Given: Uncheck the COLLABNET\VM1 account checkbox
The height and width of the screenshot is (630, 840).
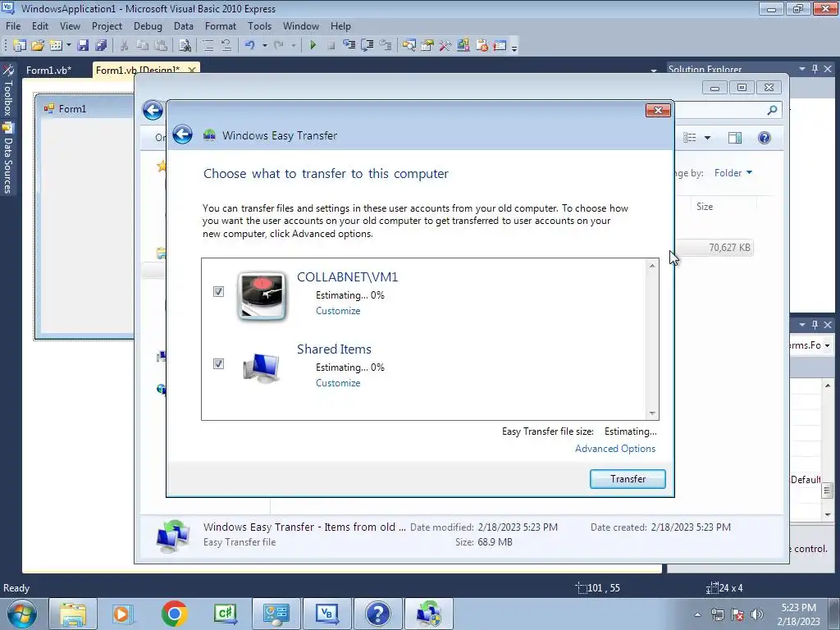Looking at the screenshot, I should click(x=218, y=291).
